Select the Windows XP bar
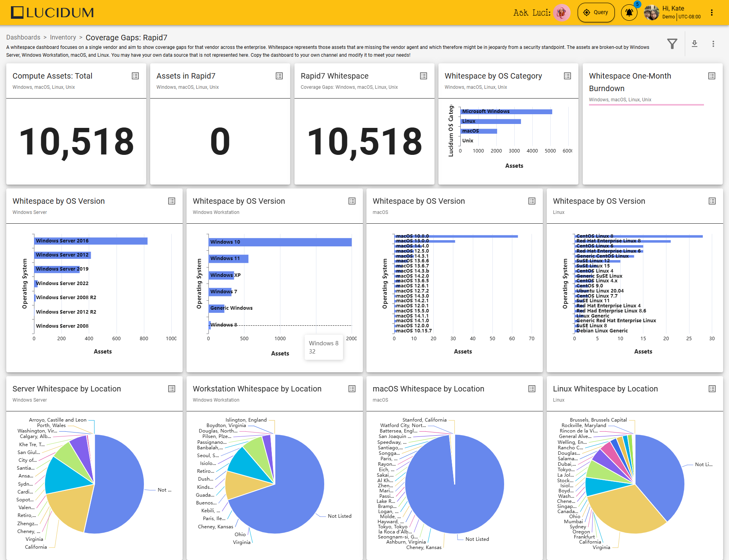Viewport: 729px width, 560px height. point(221,275)
